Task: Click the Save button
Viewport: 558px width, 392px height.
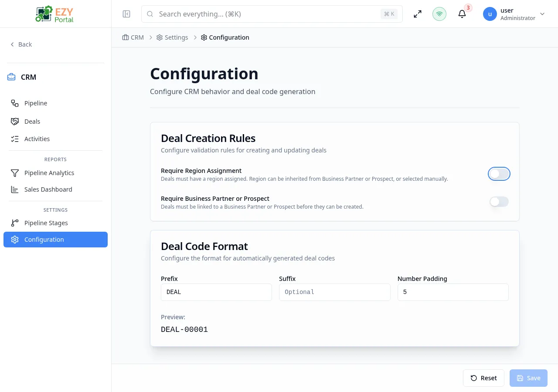Action: [x=528, y=378]
